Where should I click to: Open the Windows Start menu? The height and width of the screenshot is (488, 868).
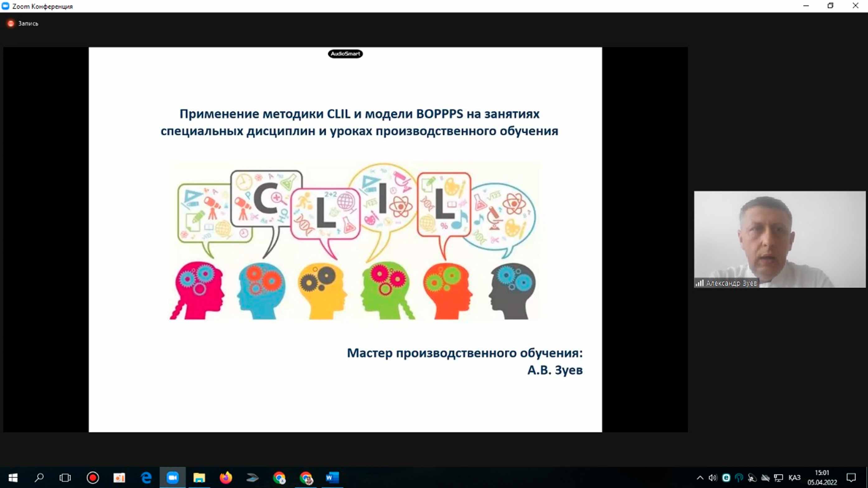13,477
